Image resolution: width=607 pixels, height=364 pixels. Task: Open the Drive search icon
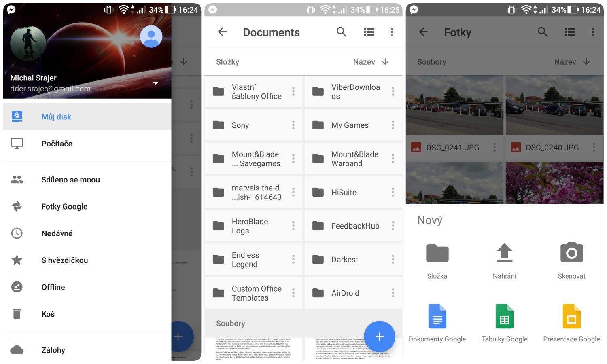point(341,32)
